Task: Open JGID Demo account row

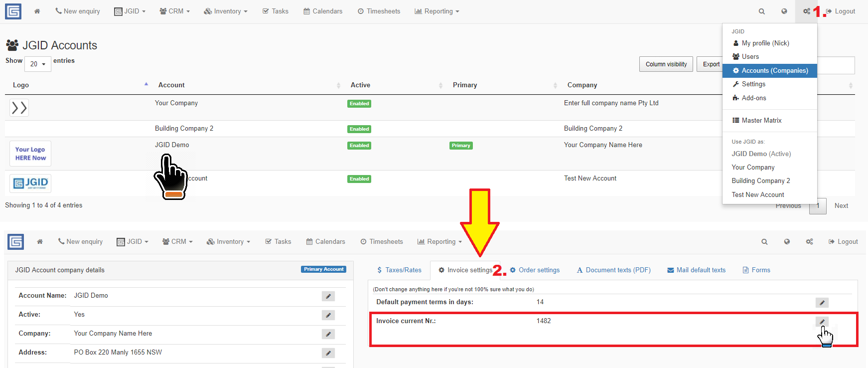Action: (x=172, y=145)
